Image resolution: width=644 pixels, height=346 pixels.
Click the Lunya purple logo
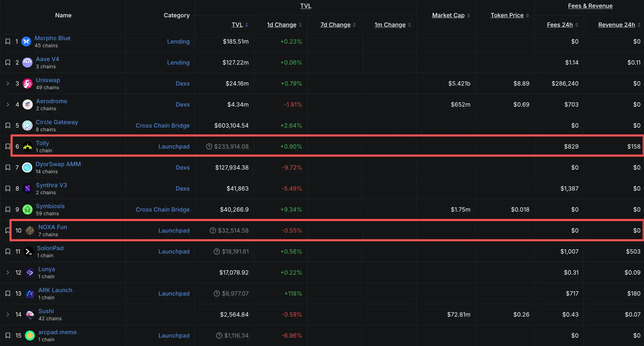pyautogui.click(x=30, y=272)
